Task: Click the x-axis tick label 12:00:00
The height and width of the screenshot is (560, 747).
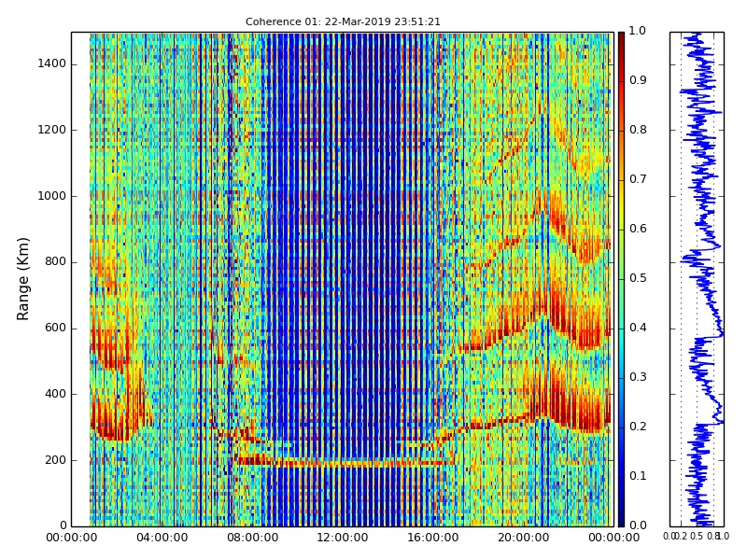Action: click(x=343, y=539)
